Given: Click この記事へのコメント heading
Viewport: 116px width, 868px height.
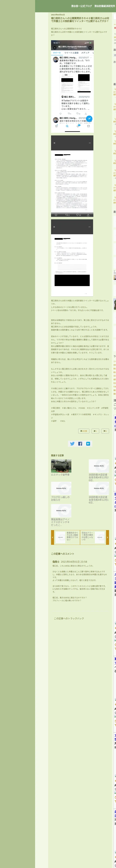Looking at the screenshot, I should pyautogui.click(x=62, y=554).
